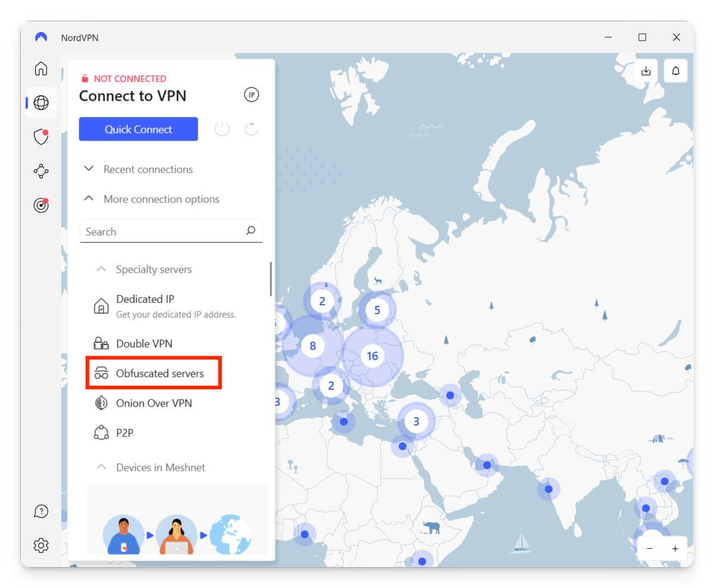
Task: Open the help chat bubble icon
Action: point(41,511)
